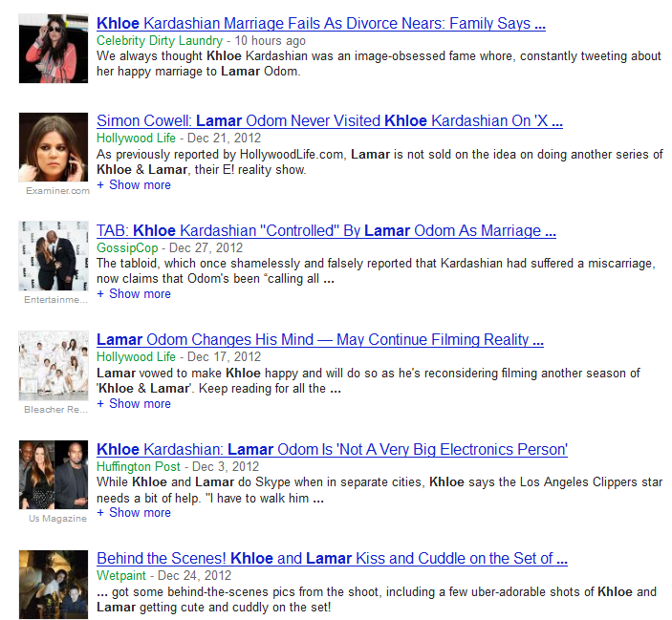Click the 'Celebrity Dirty Laundry' source name
672x620 pixels.
(160, 41)
